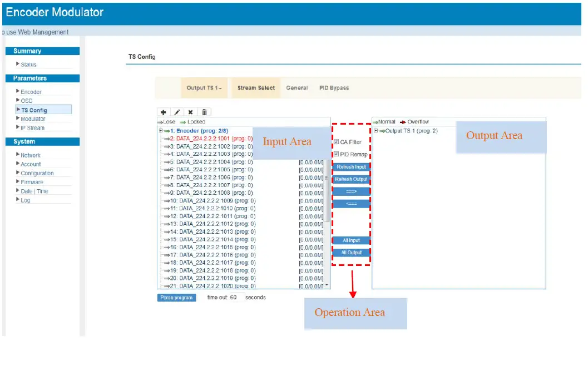588x365 pixels.
Task: Click the Refresh Input button
Action: coord(352,167)
